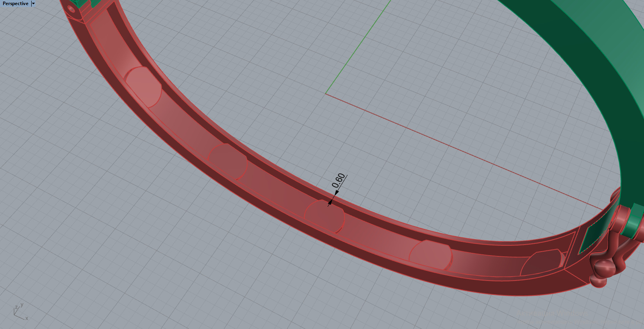Image resolution: width=644 pixels, height=329 pixels.
Task: Expand the Perspective viewport dropdown arrow
Action: (x=33, y=4)
